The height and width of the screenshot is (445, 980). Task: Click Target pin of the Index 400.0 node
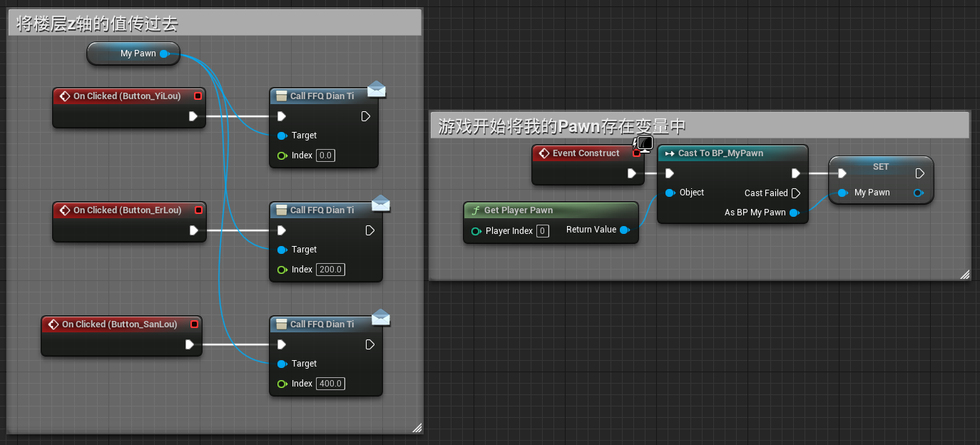(x=281, y=364)
